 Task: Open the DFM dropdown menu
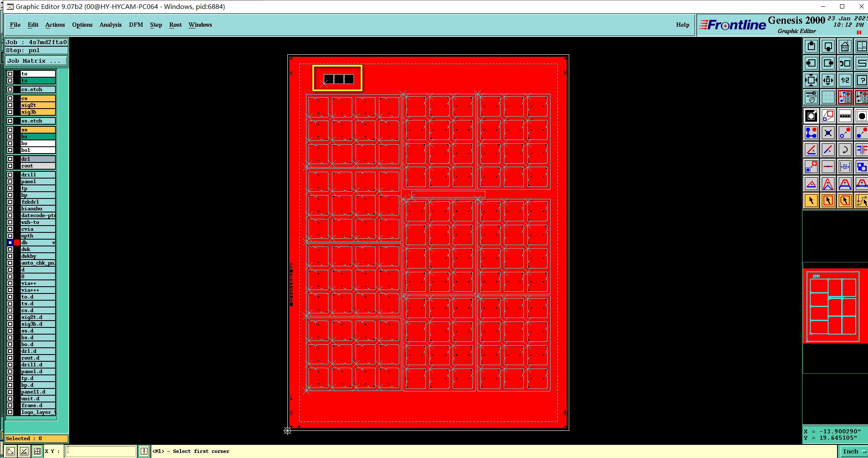(136, 25)
